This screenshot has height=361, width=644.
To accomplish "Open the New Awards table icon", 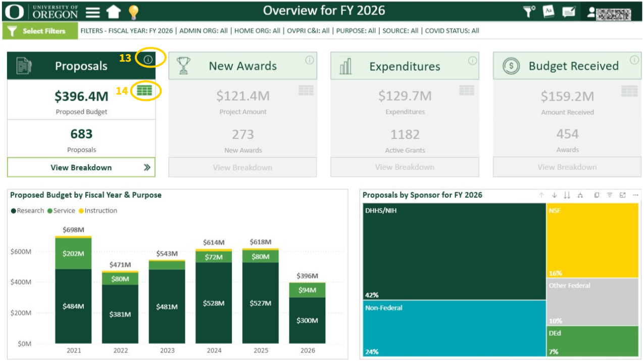I will [x=306, y=91].
